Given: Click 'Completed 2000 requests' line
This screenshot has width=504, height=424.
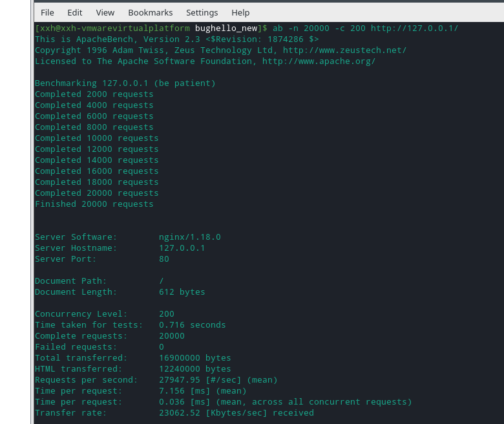Looking at the screenshot, I should (x=94, y=94).
